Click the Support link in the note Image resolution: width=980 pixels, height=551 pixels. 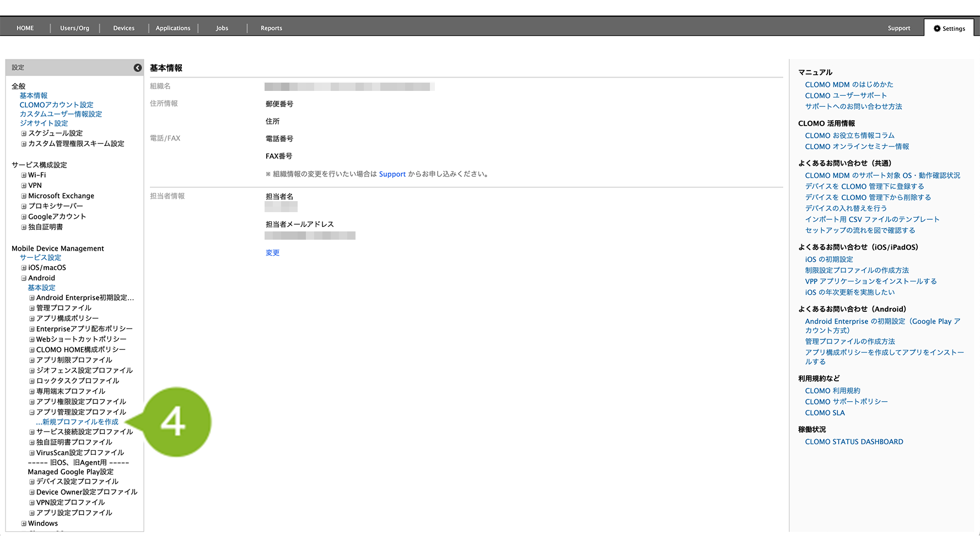[392, 174]
